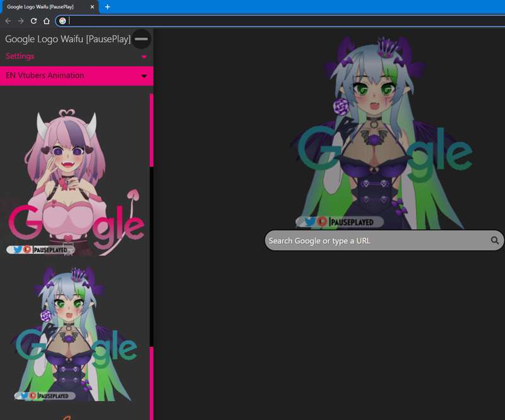Click the browser back arrow

point(8,21)
